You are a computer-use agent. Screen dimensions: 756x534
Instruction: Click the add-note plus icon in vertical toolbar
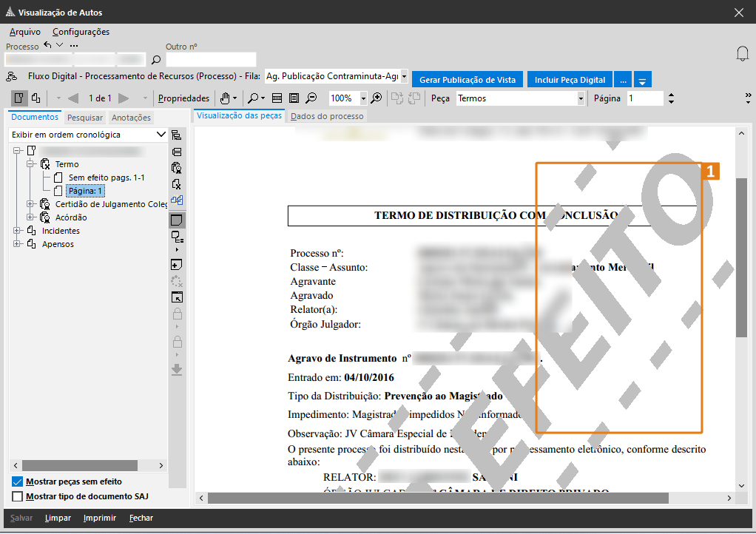[x=177, y=265]
